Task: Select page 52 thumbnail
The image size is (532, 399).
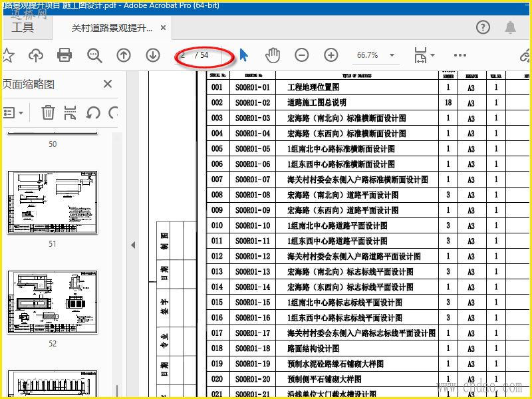Action: point(53,302)
